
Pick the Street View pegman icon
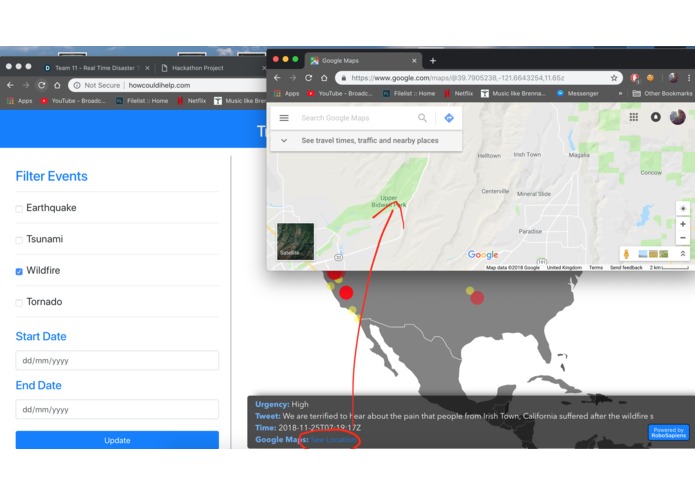tap(626, 254)
